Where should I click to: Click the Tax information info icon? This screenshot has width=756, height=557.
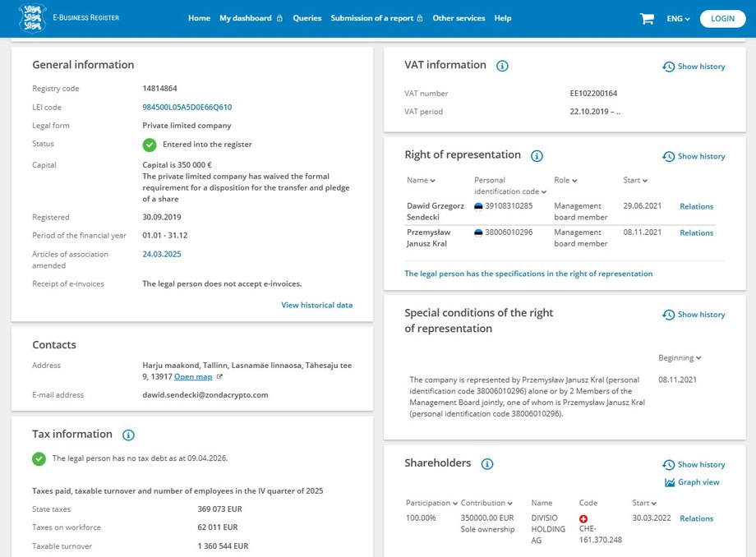(128, 435)
